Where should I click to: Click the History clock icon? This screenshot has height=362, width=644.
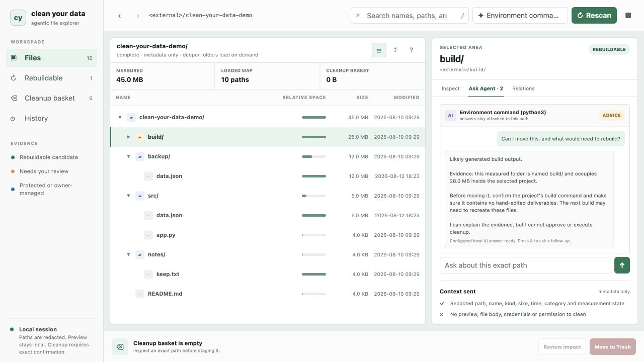[14, 118]
